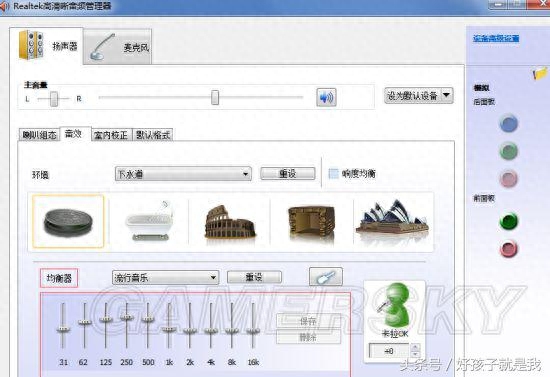This screenshot has height=377, width=550.
Task: Open the equalizer preset dropdown
Action: (165, 278)
